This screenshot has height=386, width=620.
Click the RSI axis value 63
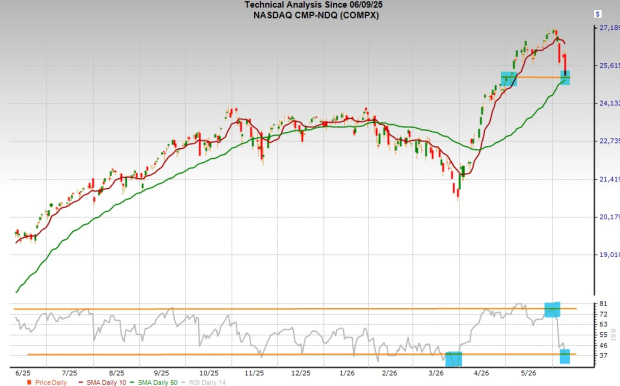[603, 324]
